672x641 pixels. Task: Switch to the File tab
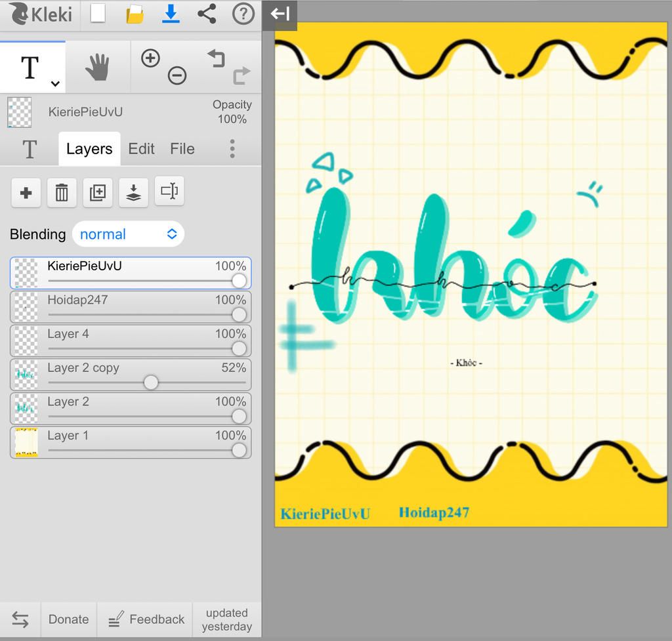click(x=182, y=149)
